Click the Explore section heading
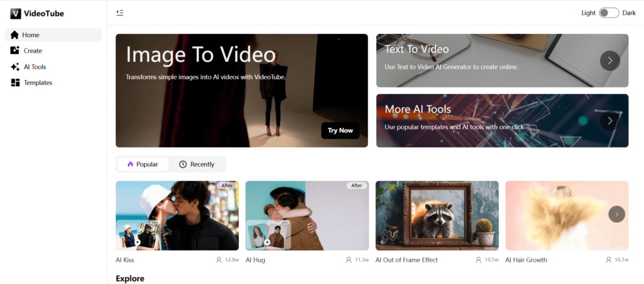 click(130, 279)
